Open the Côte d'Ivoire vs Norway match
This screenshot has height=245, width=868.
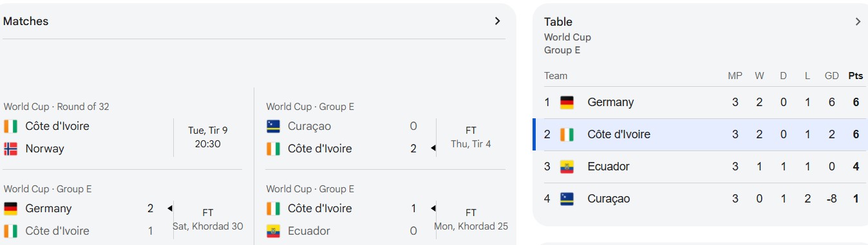122,132
